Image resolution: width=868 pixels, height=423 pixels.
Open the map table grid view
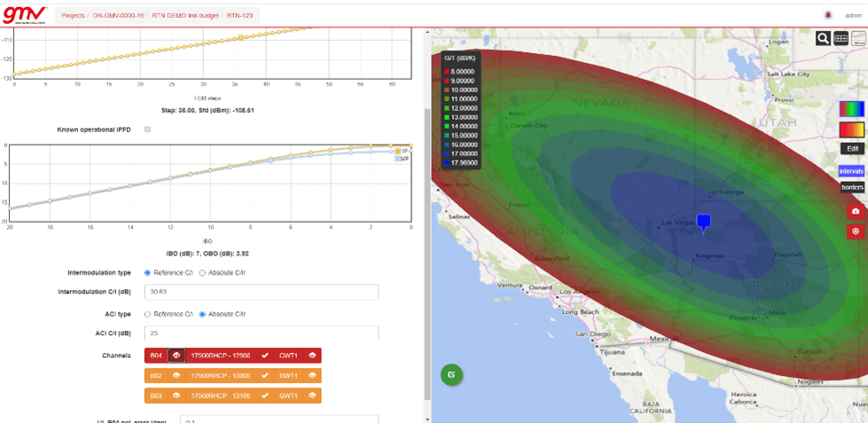point(841,38)
